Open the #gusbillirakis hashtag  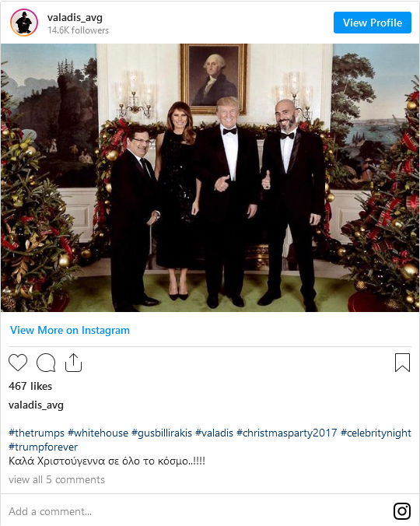[x=162, y=433]
